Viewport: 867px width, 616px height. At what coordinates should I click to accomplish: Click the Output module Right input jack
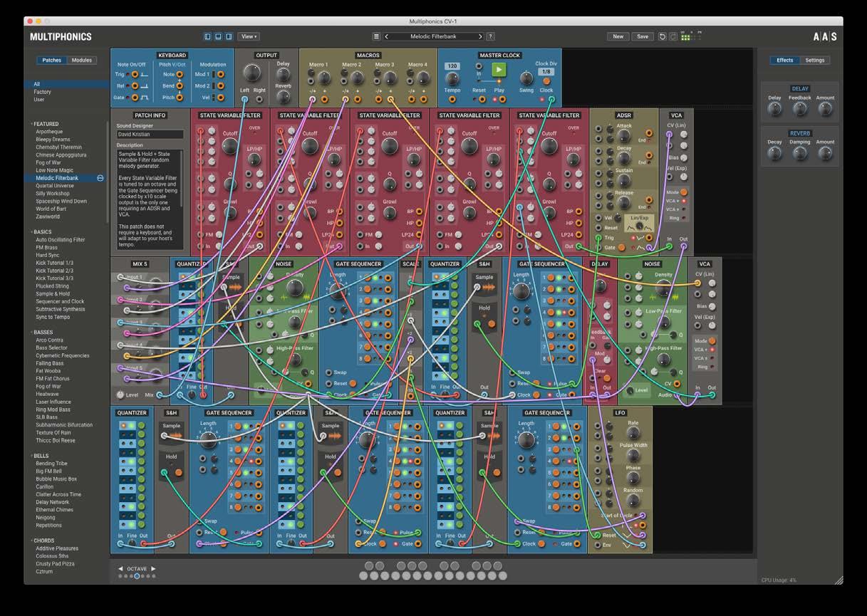(259, 99)
